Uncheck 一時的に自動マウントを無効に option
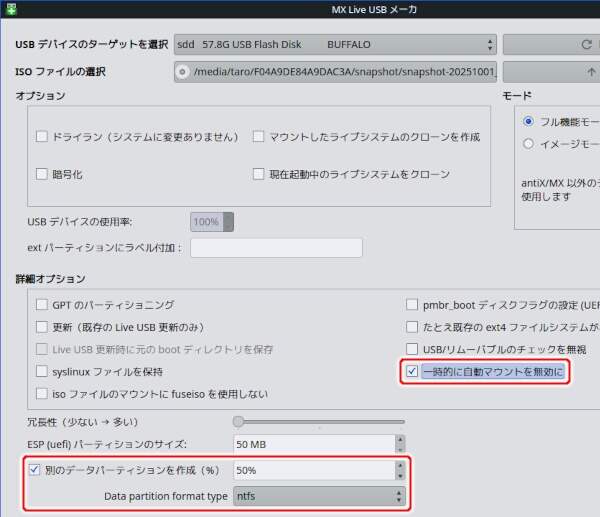The image size is (600, 517). coord(412,372)
